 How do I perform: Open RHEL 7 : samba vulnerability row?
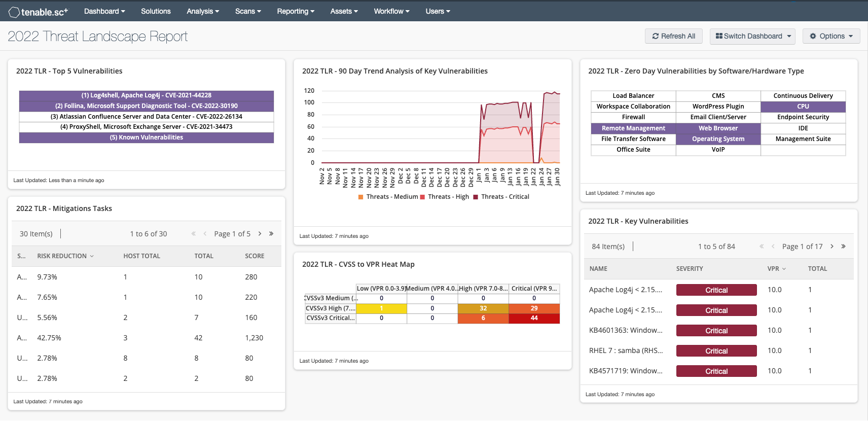click(x=718, y=350)
